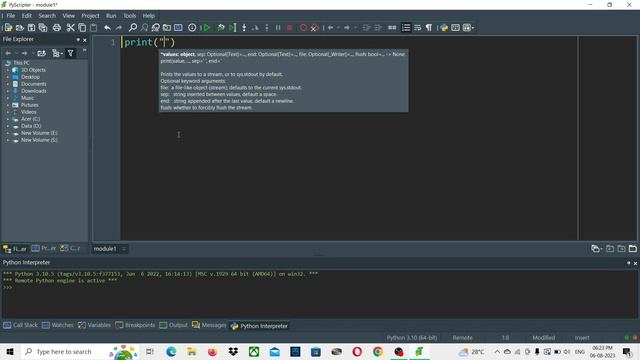Step into debugger icon
The image size is (640, 360).
(244, 28)
